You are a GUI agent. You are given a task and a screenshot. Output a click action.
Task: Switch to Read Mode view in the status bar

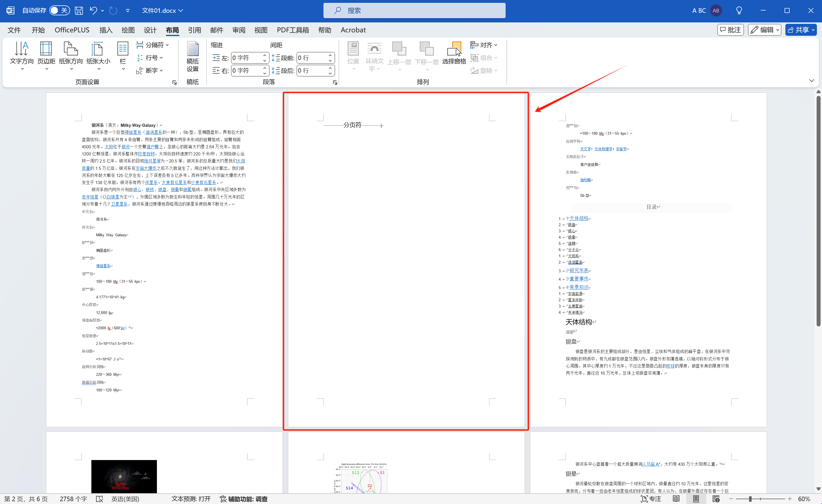point(676,499)
